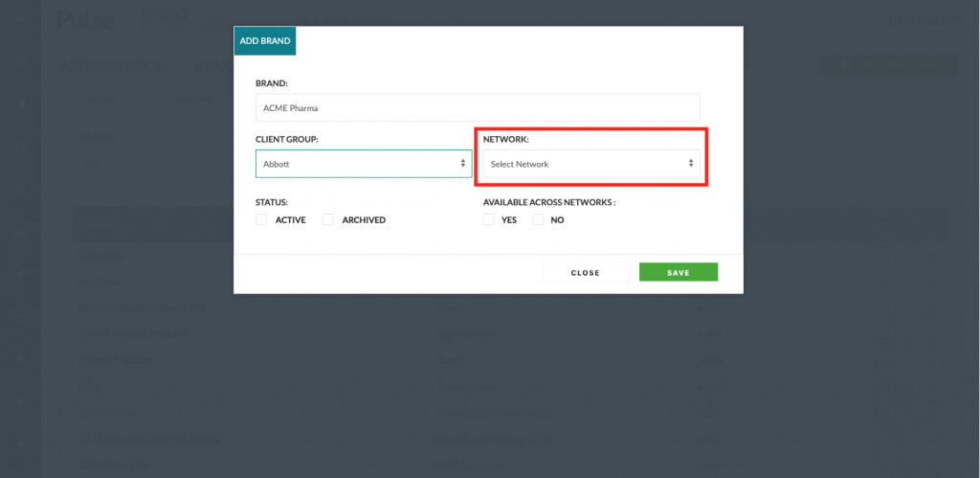This screenshot has height=478, width=980.
Task: Click the 'NETWORK:' label
Action: tap(506, 140)
